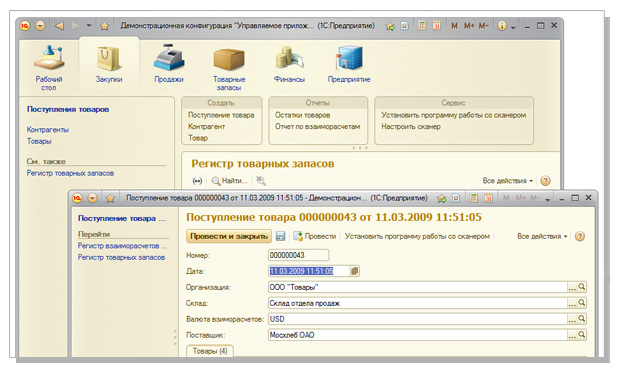
Task: Open favorites star in main window title bar
Action: pyautogui.click(x=104, y=26)
